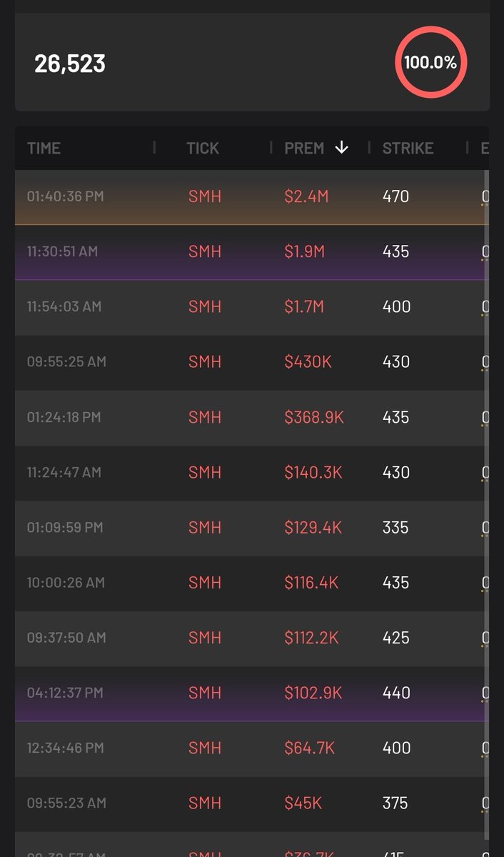Click the PREM descending sort arrow
This screenshot has height=857, width=504.
342,148
